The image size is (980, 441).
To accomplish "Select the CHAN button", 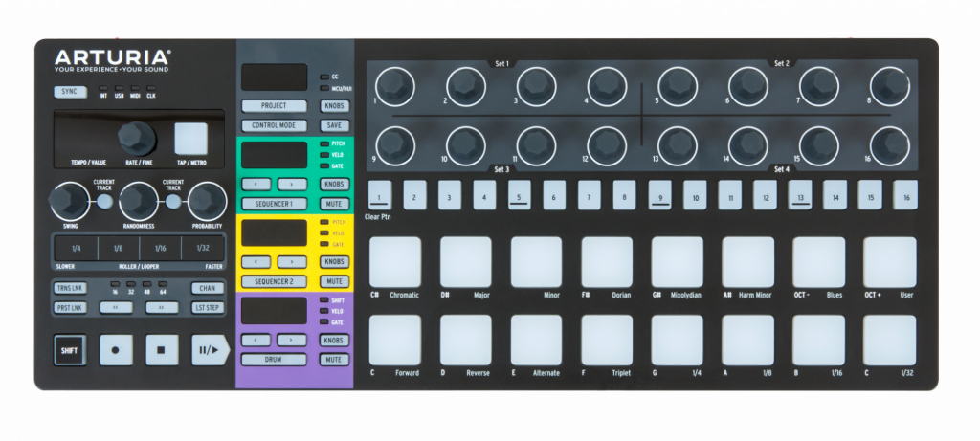I will (208, 289).
